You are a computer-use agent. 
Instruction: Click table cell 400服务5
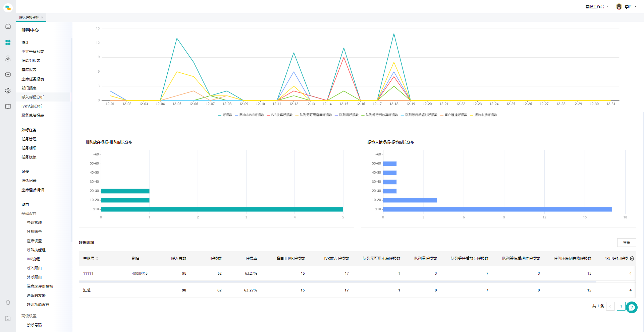tap(140, 273)
